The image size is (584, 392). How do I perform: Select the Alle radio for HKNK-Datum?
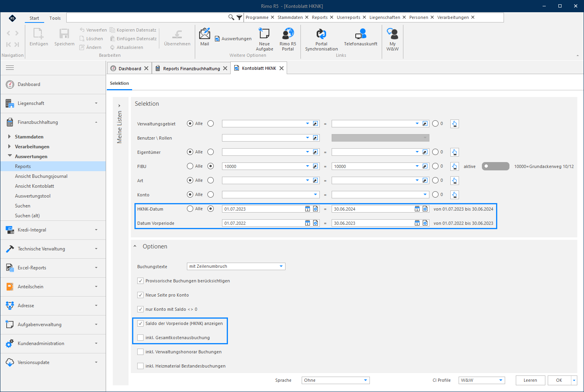pos(190,209)
